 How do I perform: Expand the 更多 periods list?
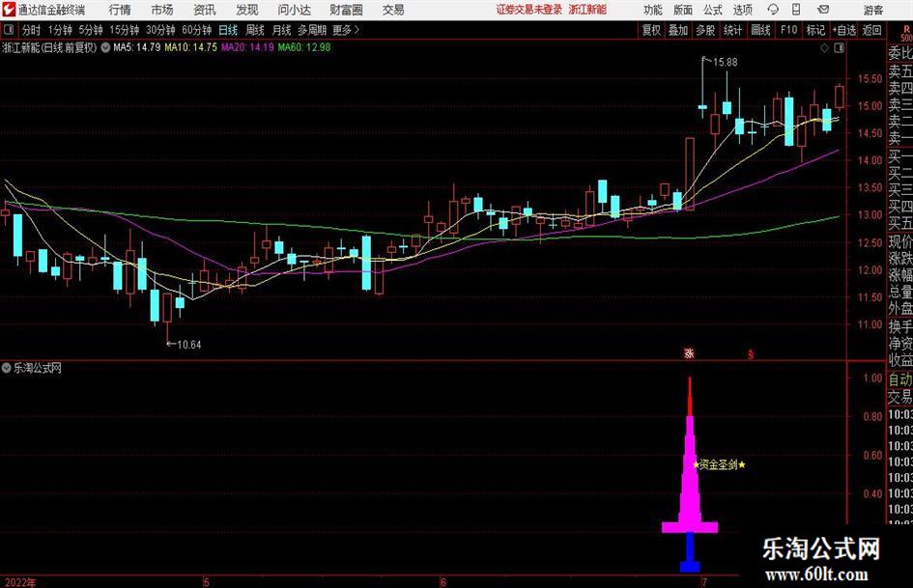pos(346,30)
